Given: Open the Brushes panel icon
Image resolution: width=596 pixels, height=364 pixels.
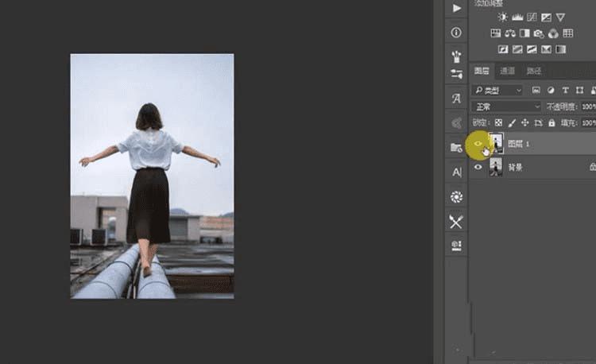Looking at the screenshot, I should (456, 57).
